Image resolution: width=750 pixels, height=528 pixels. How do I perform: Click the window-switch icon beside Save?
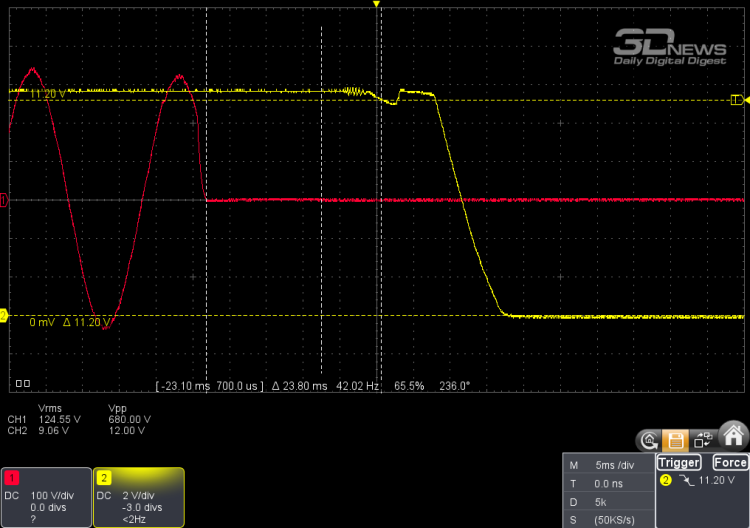tap(704, 439)
